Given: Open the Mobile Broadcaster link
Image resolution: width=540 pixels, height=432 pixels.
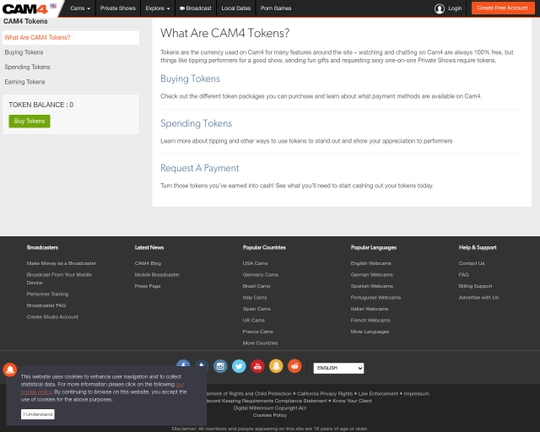Looking at the screenshot, I should (157, 275).
